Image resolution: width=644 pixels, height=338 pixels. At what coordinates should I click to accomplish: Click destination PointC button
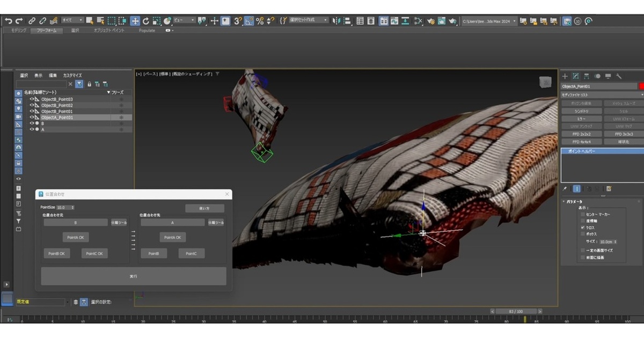tap(192, 253)
